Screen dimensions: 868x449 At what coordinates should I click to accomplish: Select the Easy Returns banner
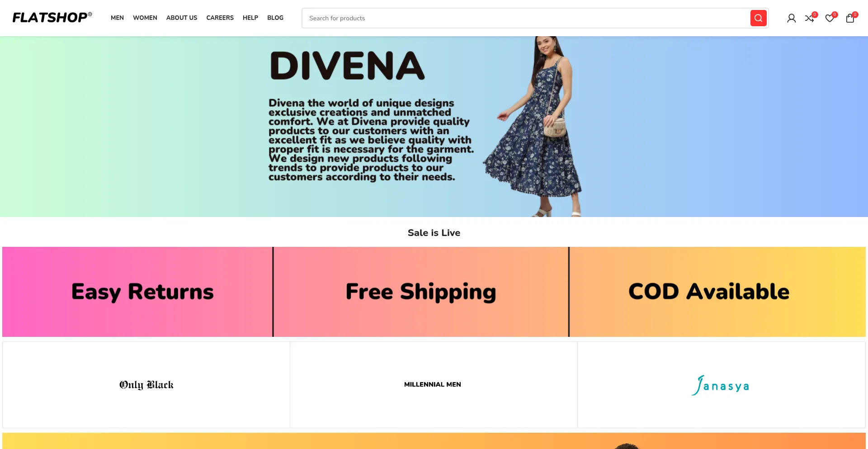click(x=137, y=292)
